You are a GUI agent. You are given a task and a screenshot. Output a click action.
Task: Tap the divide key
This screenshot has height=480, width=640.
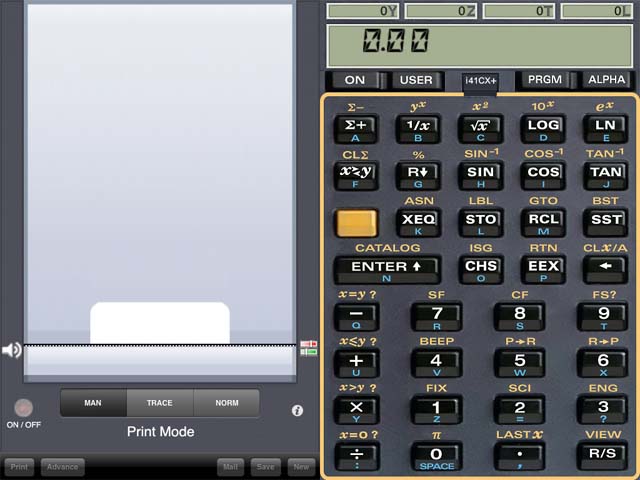point(356,457)
